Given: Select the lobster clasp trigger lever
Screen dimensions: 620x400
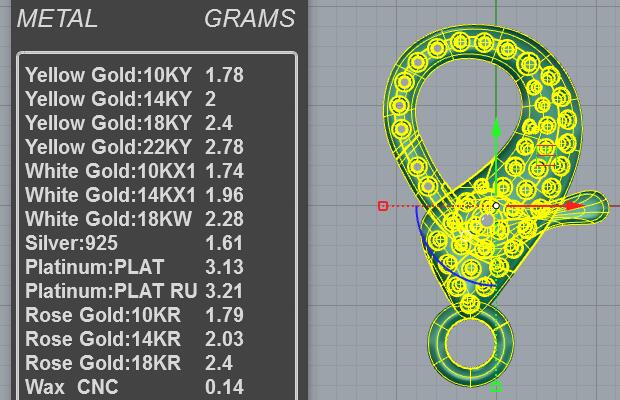Looking at the screenshot, I should 581,208.
